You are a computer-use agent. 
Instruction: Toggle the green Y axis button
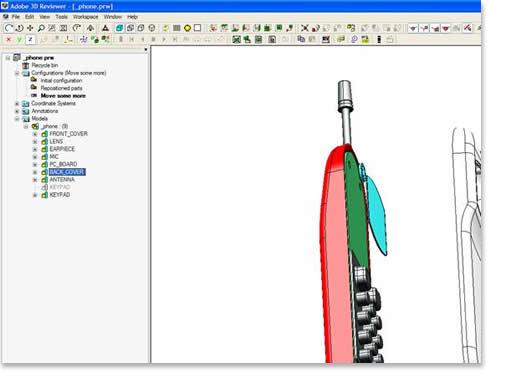click(x=19, y=40)
